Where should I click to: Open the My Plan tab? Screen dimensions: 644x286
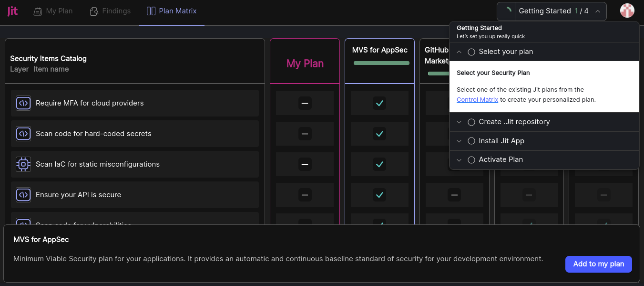tap(53, 11)
